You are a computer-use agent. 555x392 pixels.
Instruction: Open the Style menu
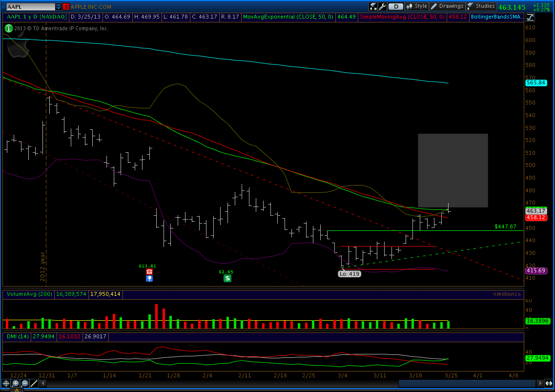417,6
